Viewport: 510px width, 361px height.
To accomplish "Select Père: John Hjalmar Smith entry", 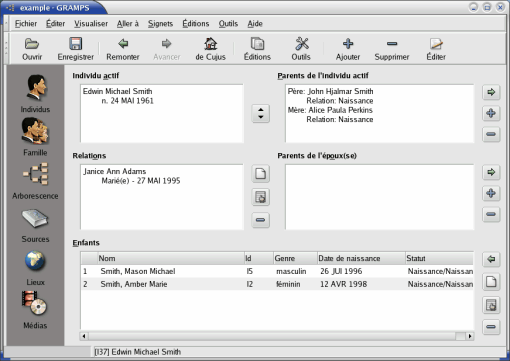I will tap(330, 91).
